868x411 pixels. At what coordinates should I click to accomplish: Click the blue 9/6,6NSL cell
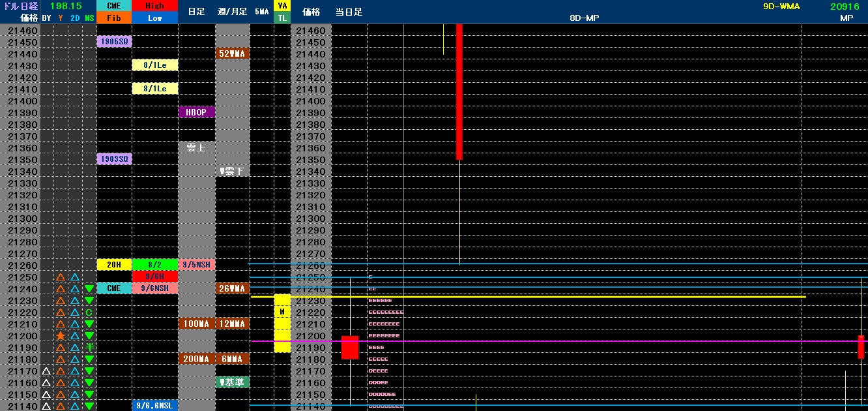pyautogui.click(x=154, y=406)
